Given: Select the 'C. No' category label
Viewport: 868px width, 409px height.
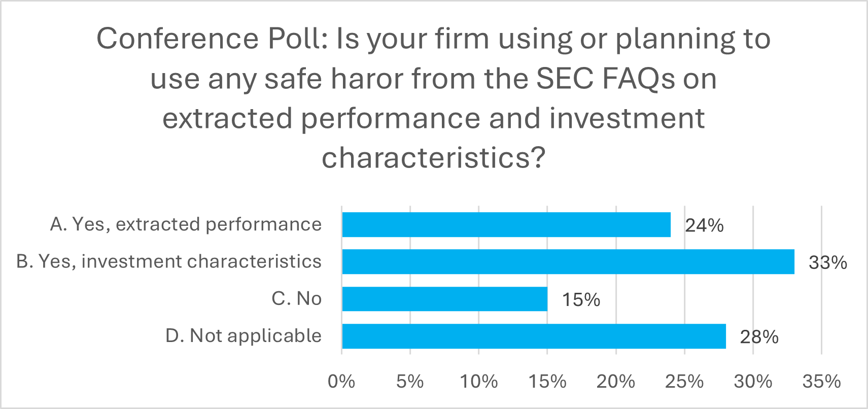Looking at the screenshot, I should [x=296, y=298].
